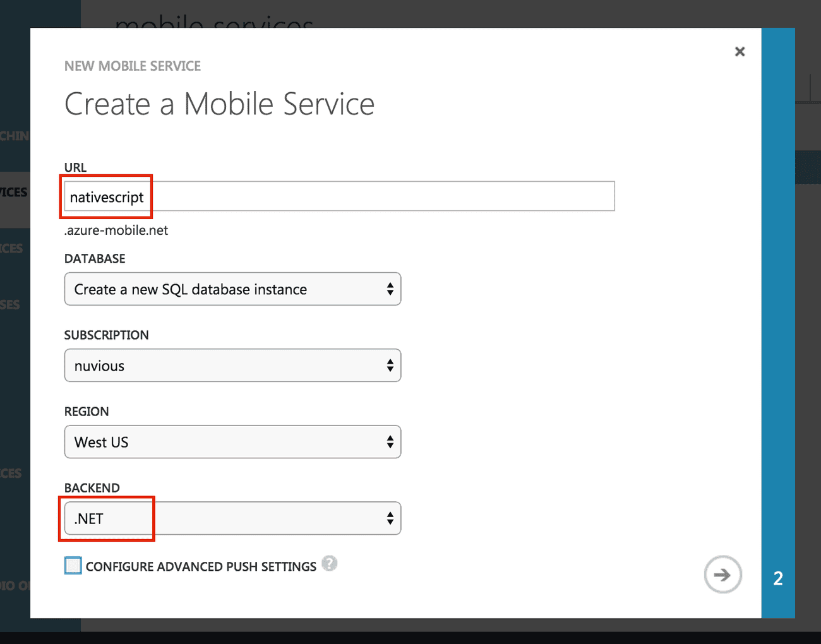Click the .azure-mobile.net domain suffix label
The height and width of the screenshot is (644, 821).
click(116, 230)
